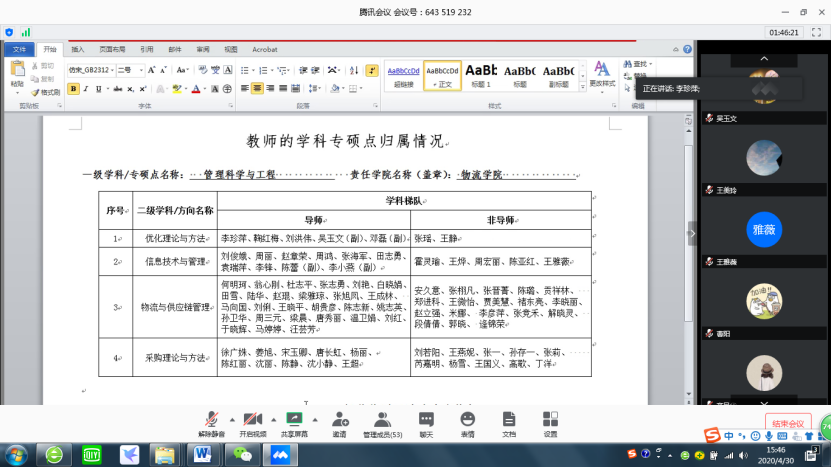Viewport: 831px width, 467px height.
Task: Click the WeChat icon in the taskbar
Action: pos(241,454)
